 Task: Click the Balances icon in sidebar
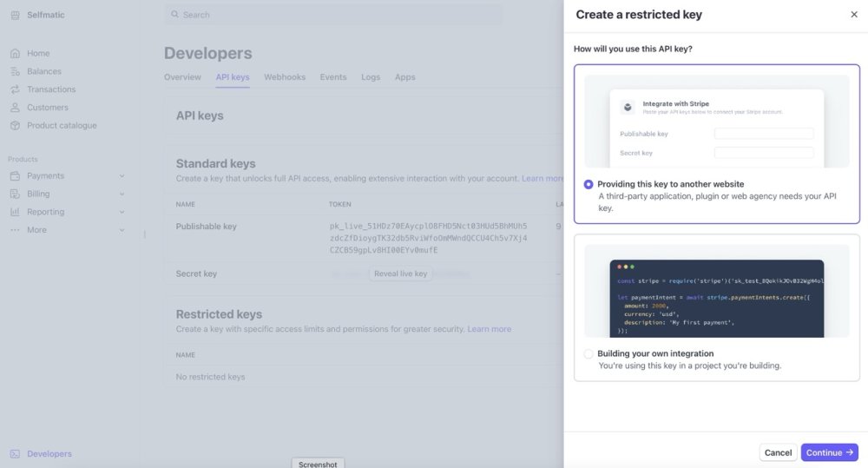(x=15, y=71)
